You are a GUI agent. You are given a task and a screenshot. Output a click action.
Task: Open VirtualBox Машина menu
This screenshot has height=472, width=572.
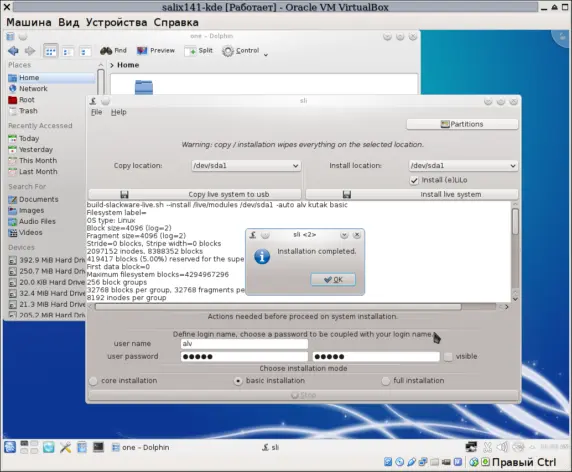point(29,22)
